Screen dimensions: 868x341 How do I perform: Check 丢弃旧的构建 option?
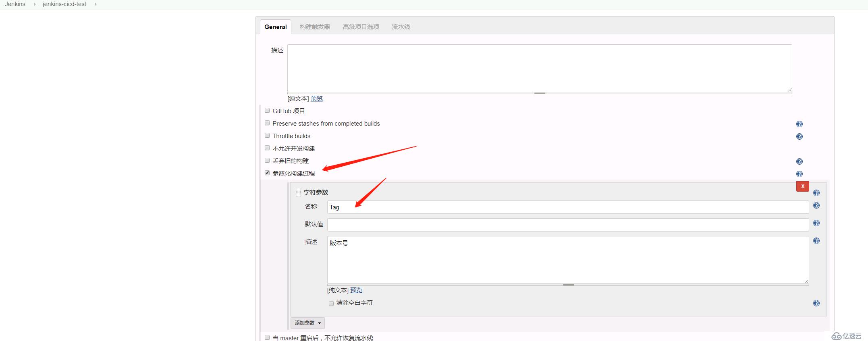click(x=267, y=160)
